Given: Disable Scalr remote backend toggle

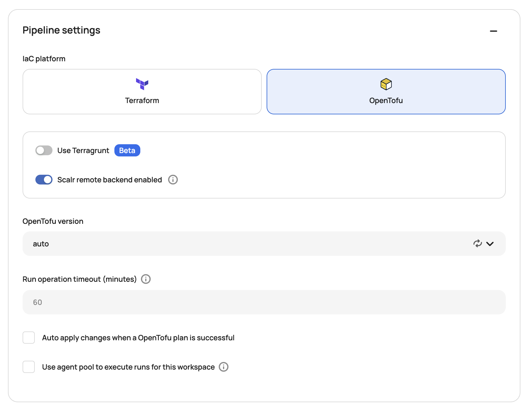Looking at the screenshot, I should (44, 180).
